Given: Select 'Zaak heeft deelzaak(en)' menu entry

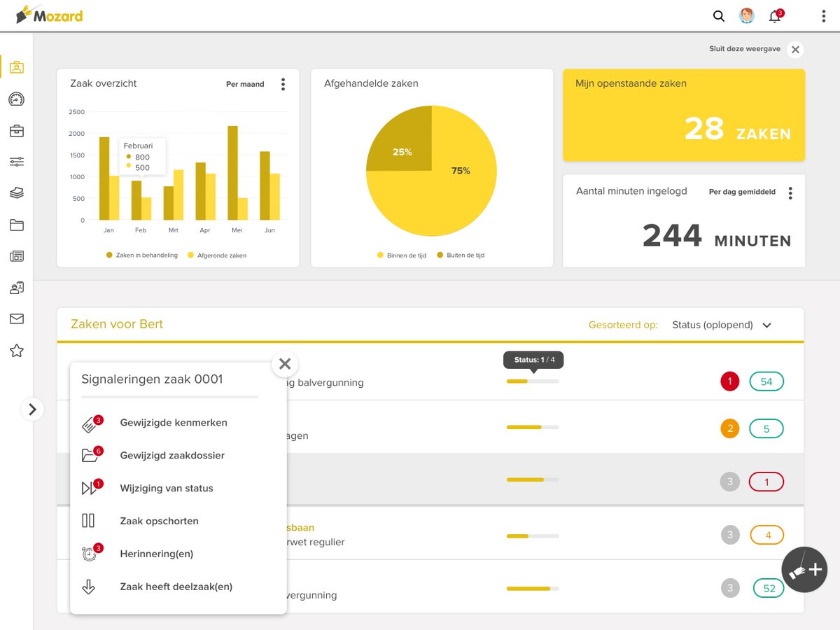Looking at the screenshot, I should 176,587.
